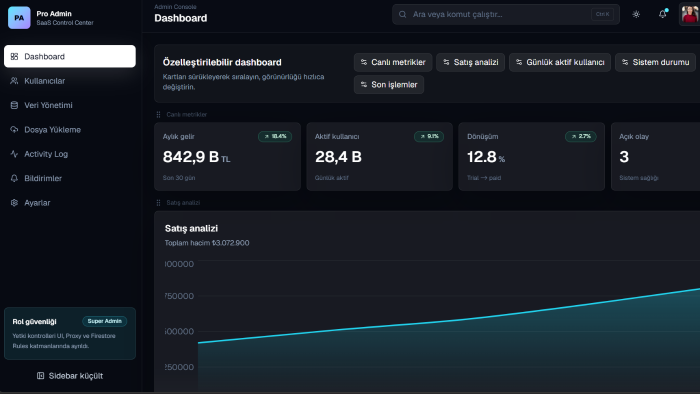Viewport: 700px width, 394px height.
Task: Click the gear icon beside Ayarlar
Action: [14, 203]
